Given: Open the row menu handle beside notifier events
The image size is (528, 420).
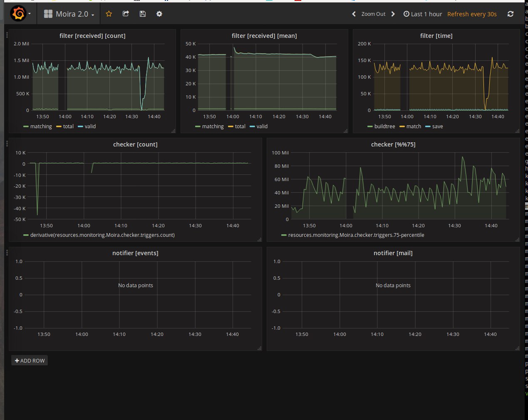Looking at the screenshot, I should point(7,253).
